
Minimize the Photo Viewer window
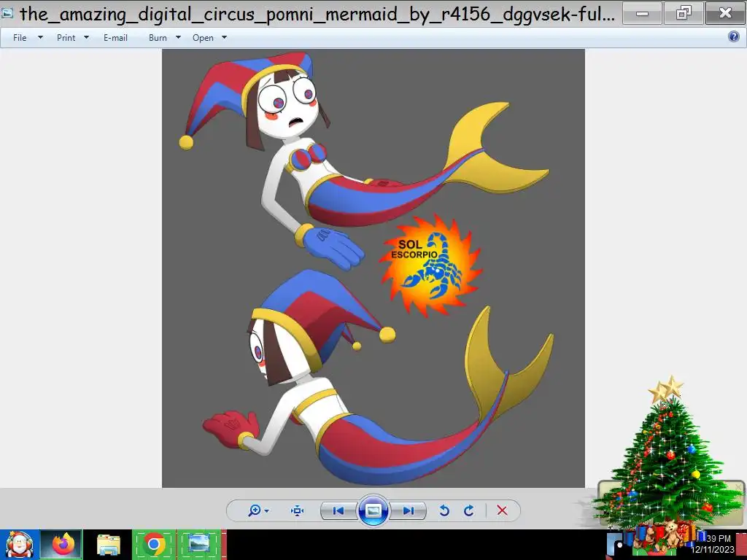coord(642,13)
